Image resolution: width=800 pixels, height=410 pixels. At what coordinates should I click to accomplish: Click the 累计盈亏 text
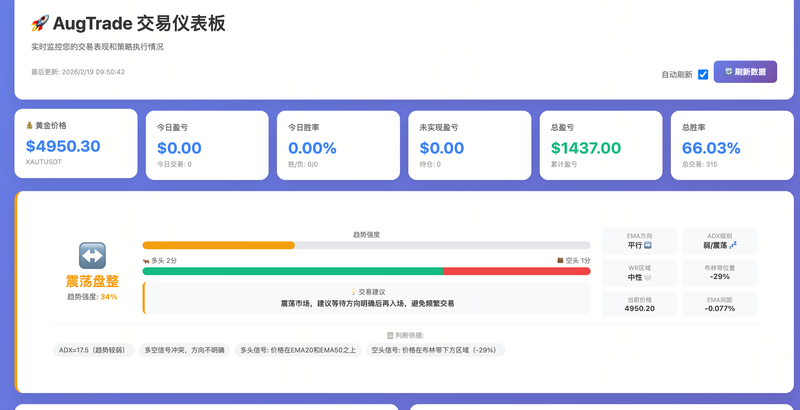coord(564,164)
